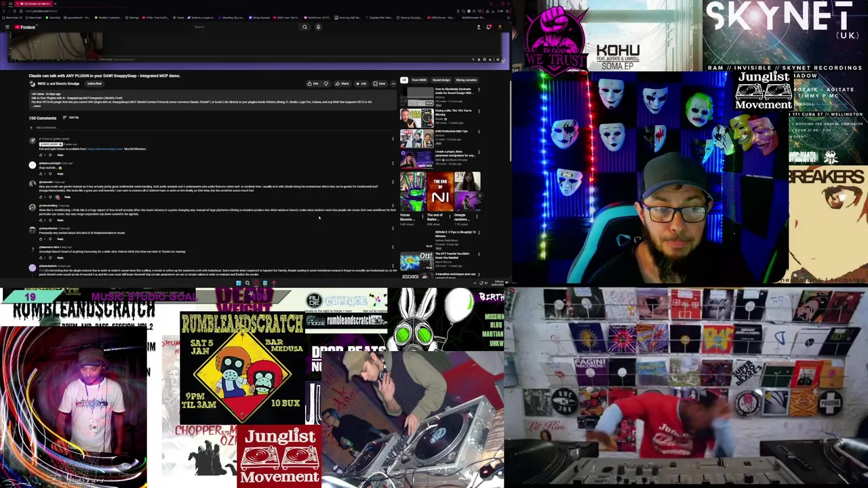Open Windows taskbar search icon

point(247,283)
